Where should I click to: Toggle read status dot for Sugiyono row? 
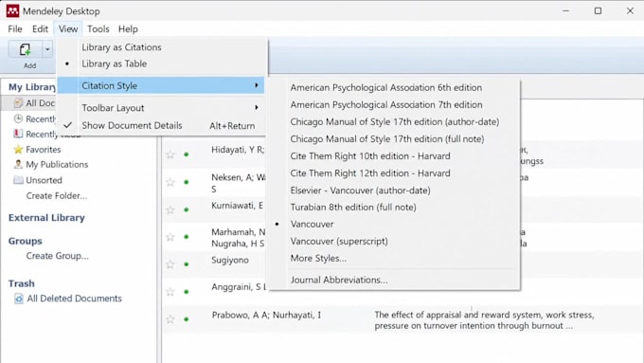[x=187, y=264]
